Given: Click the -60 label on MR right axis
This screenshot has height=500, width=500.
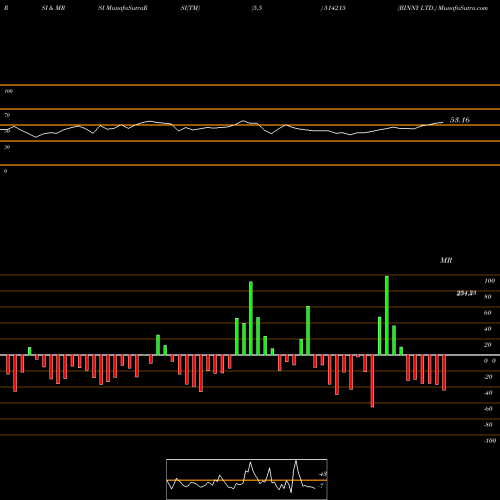Looking at the screenshot, I should click(x=488, y=409).
